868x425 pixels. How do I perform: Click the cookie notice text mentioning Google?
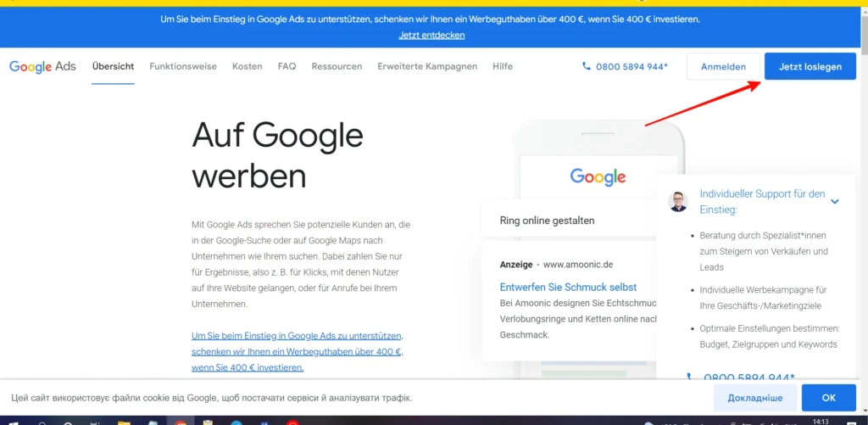tap(211, 398)
